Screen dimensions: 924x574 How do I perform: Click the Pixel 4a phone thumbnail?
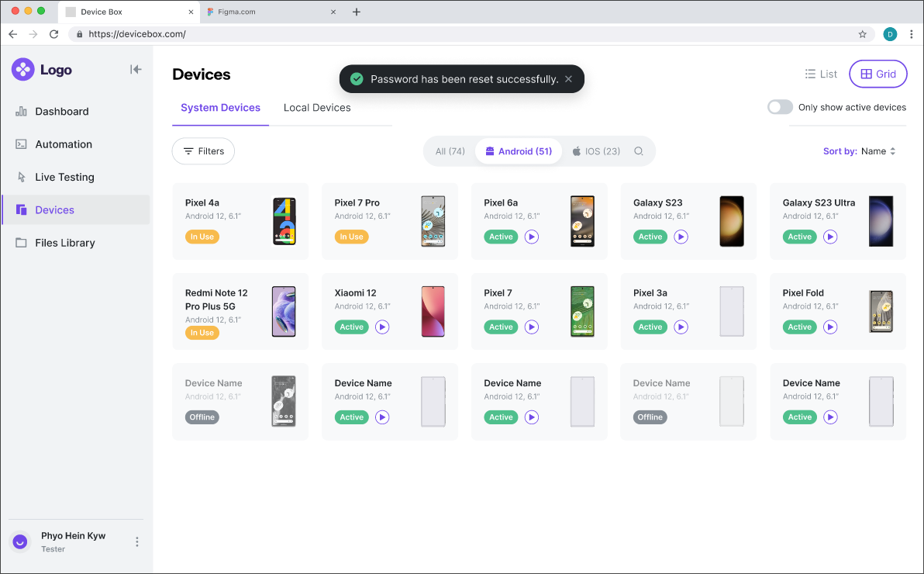coord(284,221)
